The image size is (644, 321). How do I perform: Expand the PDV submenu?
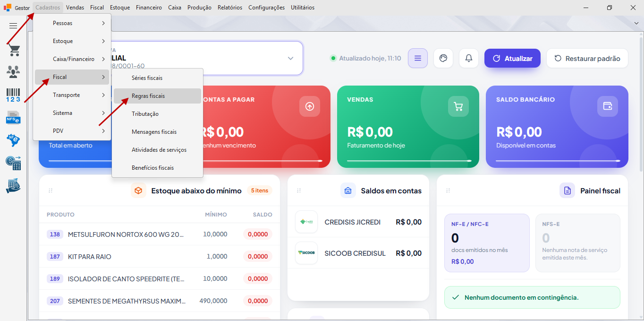(72, 131)
